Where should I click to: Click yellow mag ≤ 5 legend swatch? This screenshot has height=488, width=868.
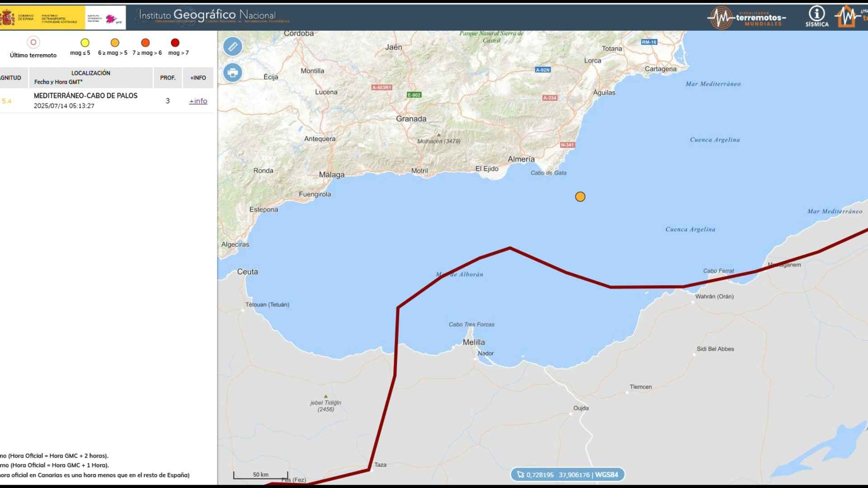pos(85,43)
